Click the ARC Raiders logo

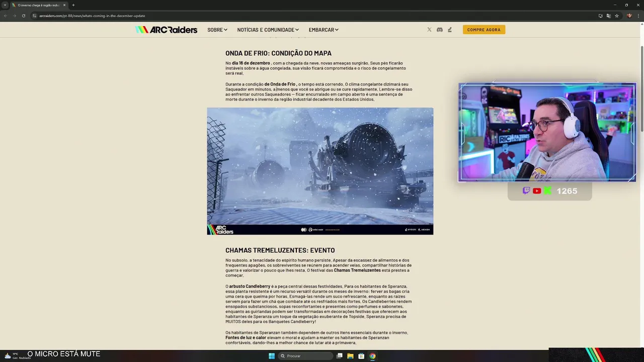(166, 30)
